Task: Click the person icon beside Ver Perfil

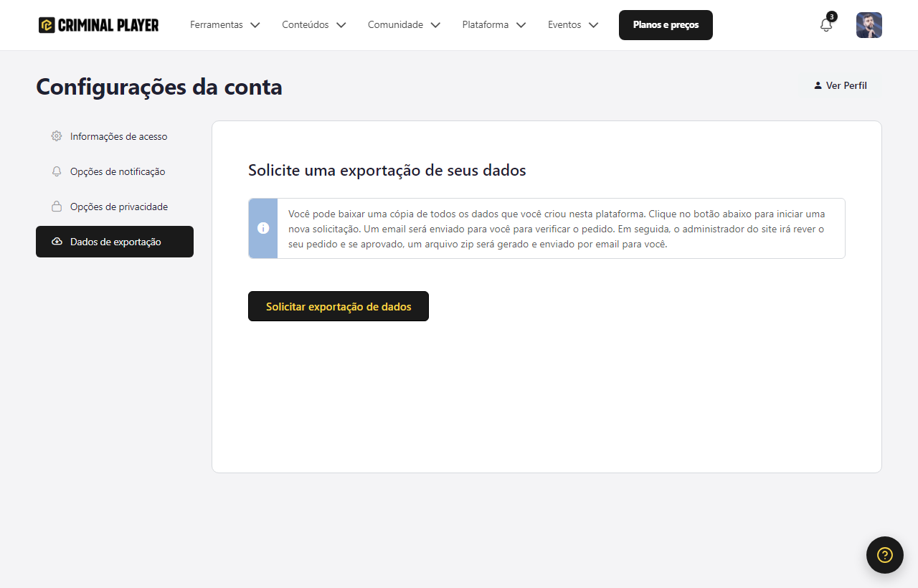Action: (818, 85)
